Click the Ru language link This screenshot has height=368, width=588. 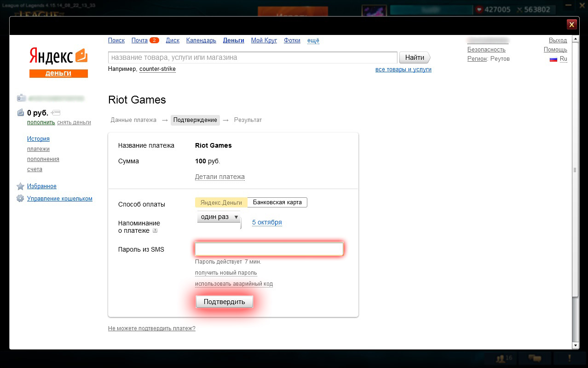point(563,59)
